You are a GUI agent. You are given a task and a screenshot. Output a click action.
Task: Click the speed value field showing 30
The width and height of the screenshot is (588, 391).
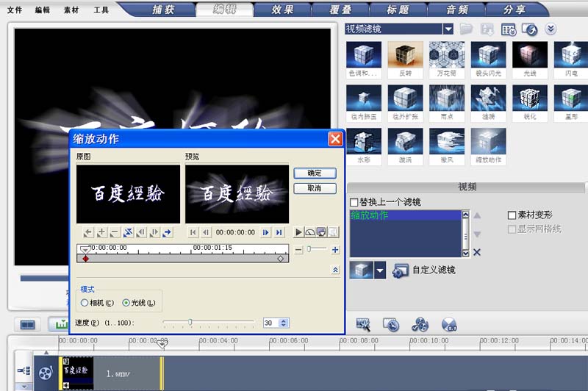[271, 323]
